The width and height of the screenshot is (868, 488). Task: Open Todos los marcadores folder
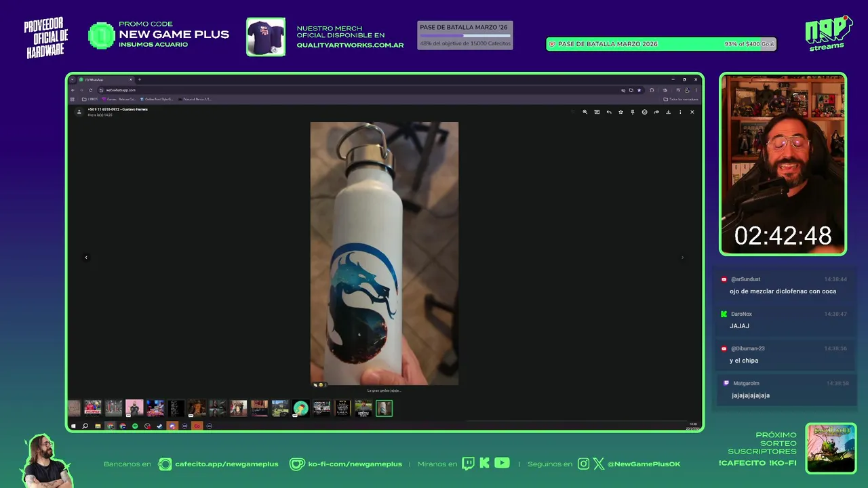click(x=681, y=100)
